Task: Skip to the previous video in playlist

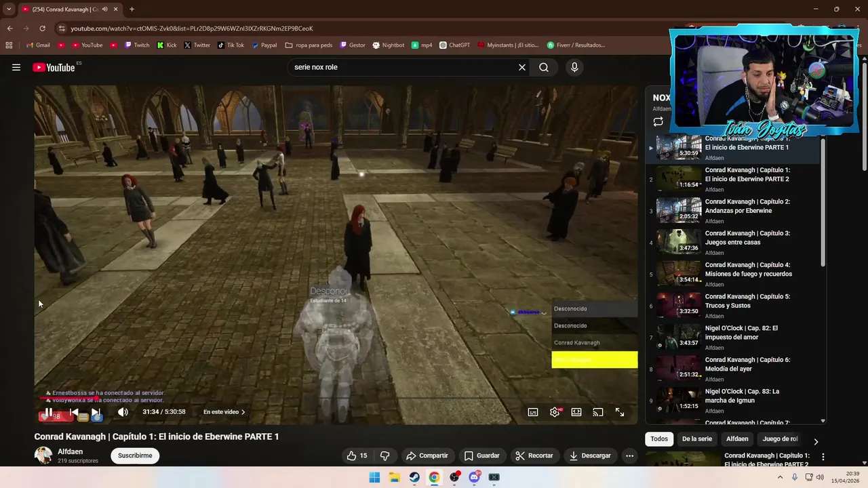Action: pyautogui.click(x=74, y=412)
